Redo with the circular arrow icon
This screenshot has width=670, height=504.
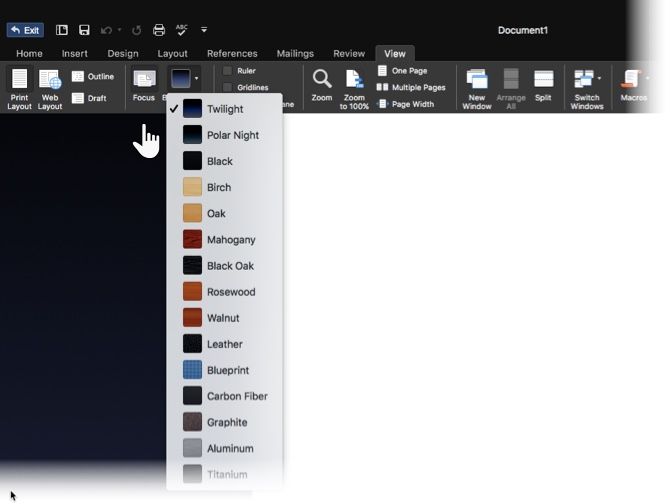pyautogui.click(x=137, y=30)
